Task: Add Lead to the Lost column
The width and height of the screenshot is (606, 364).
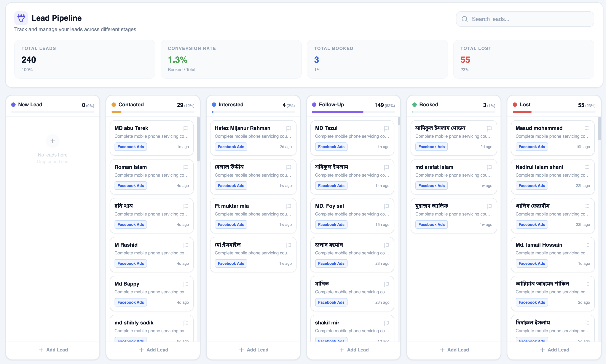Action: pos(554,350)
